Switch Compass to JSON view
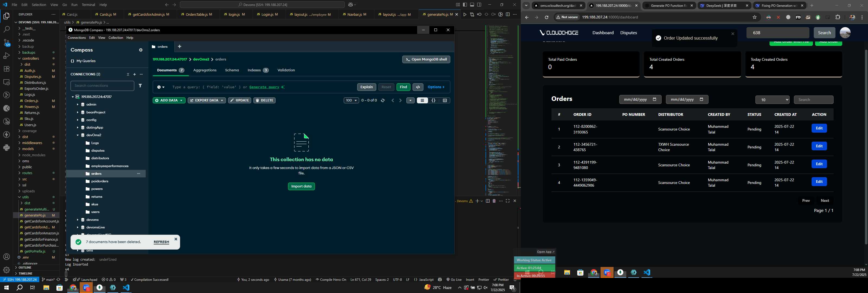 [434, 100]
